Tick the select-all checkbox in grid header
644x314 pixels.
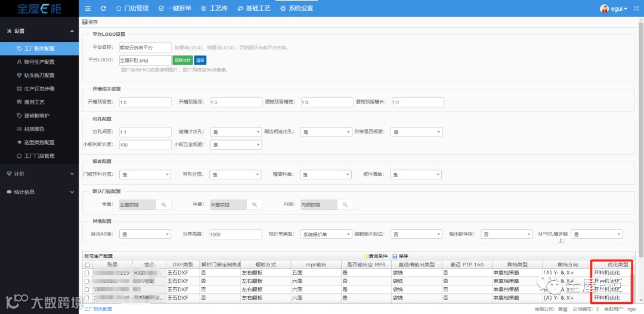click(86, 265)
